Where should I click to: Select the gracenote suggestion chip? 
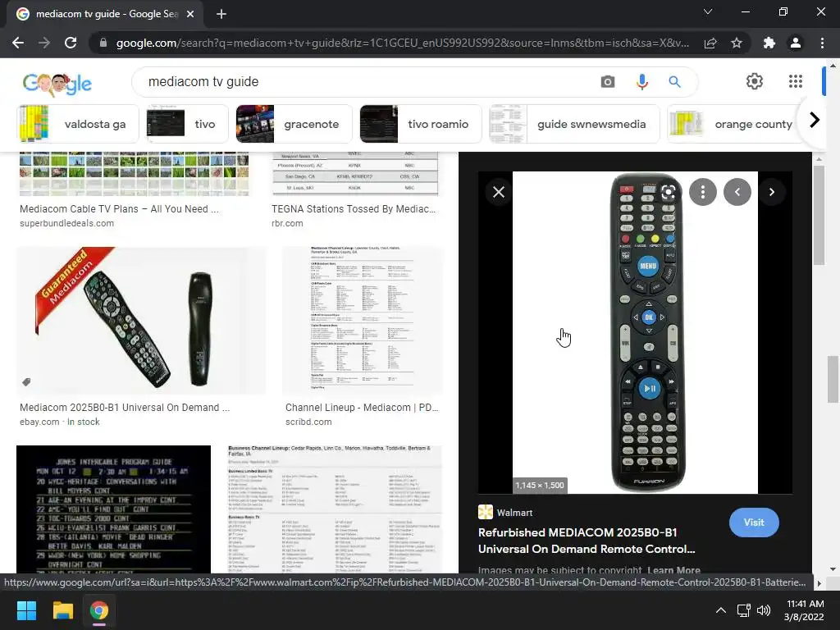coord(294,124)
